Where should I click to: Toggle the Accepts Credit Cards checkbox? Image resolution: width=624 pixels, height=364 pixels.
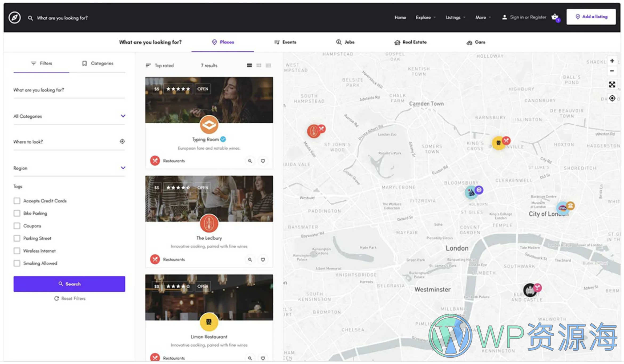click(x=17, y=201)
